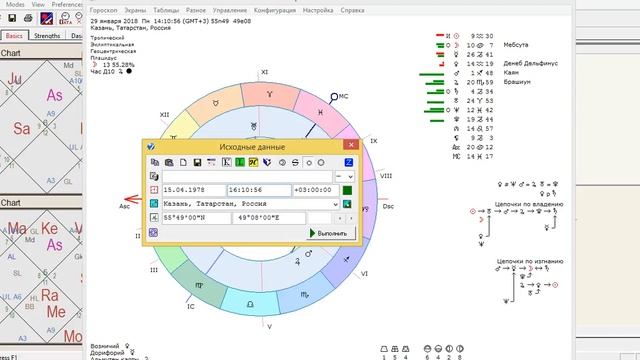Click the time field 16:10:56
Screen dimensions: 640x360
point(259,190)
